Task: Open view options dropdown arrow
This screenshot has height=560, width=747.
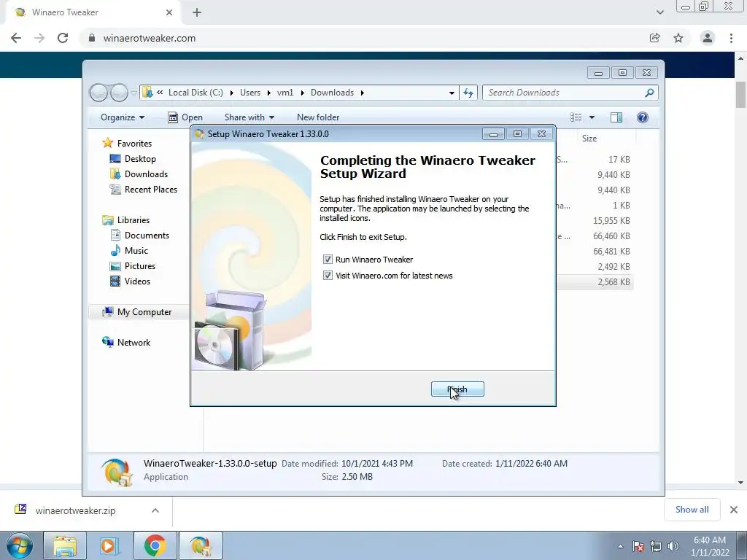Action: [592, 117]
